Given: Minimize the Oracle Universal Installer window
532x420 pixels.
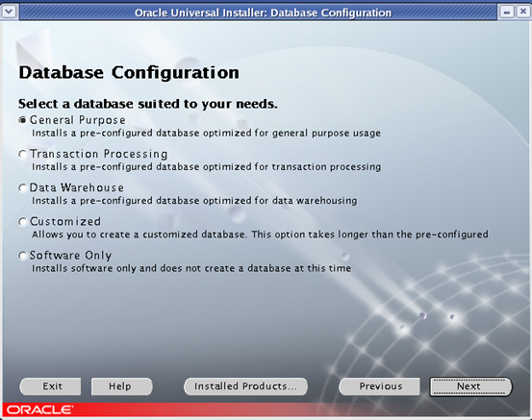Looking at the screenshot, I should pos(507,12).
